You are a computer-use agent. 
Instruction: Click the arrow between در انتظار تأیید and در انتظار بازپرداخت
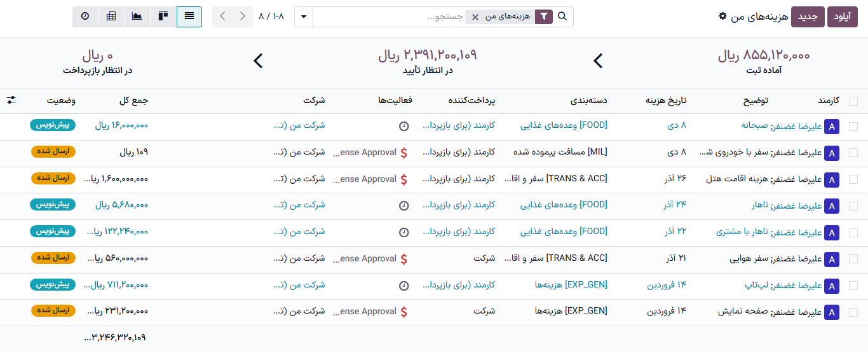click(x=258, y=61)
